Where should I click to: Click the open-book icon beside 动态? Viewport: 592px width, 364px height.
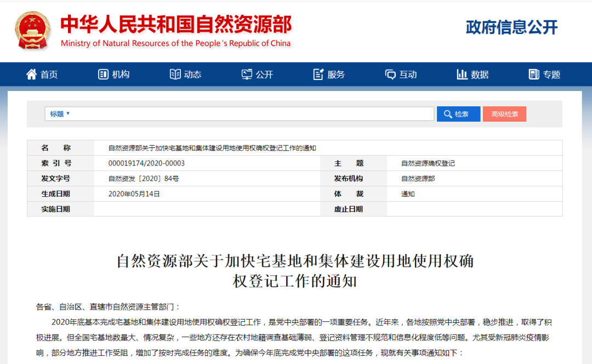[x=175, y=75]
